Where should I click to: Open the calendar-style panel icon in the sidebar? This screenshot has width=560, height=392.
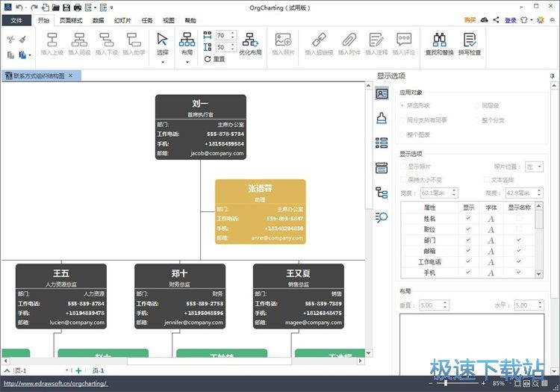pyautogui.click(x=382, y=167)
